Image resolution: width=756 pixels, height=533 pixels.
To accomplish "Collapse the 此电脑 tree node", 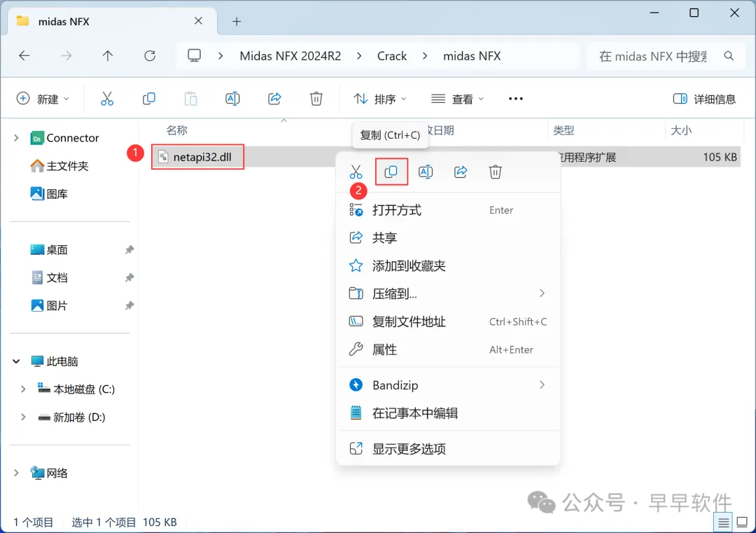I will pyautogui.click(x=16, y=361).
